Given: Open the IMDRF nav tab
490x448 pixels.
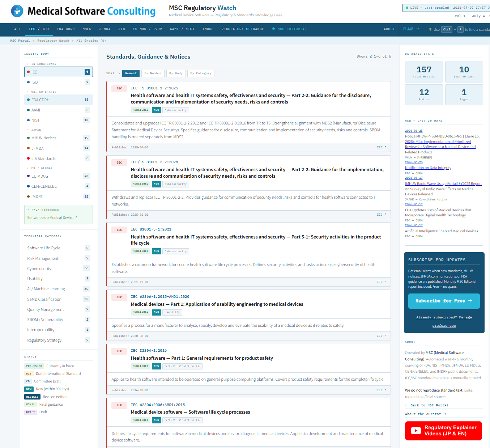Looking at the screenshot, I should click(208, 29).
